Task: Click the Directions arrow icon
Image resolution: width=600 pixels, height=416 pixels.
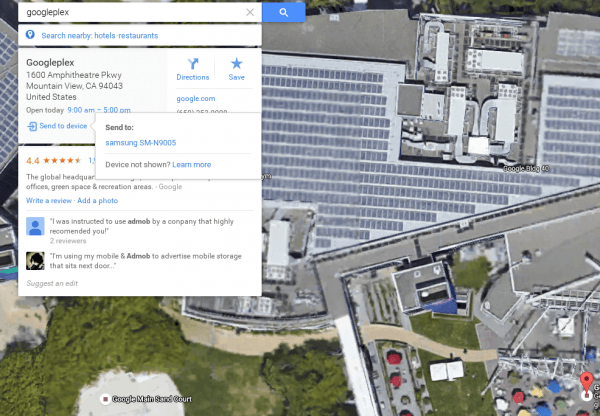Action: [192, 64]
